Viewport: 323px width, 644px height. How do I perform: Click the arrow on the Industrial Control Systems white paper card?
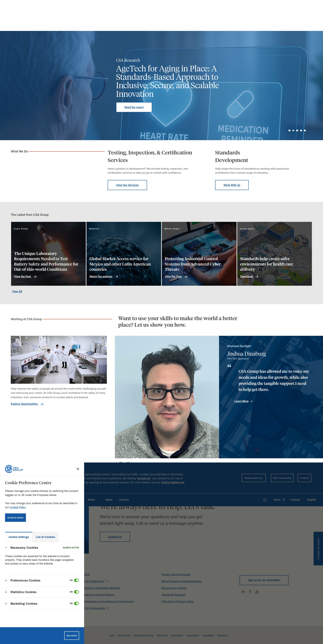pyautogui.click(x=186, y=276)
